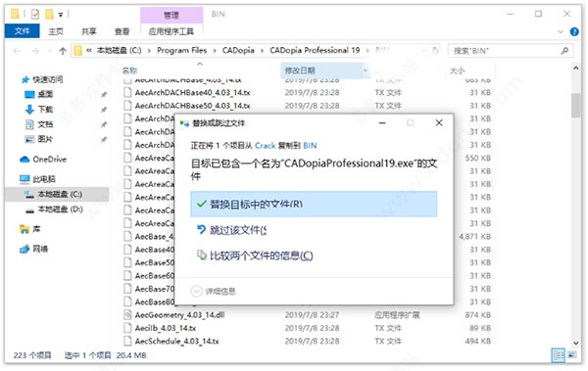
Task: Click CADopia in the address breadcrumb
Action: point(238,50)
